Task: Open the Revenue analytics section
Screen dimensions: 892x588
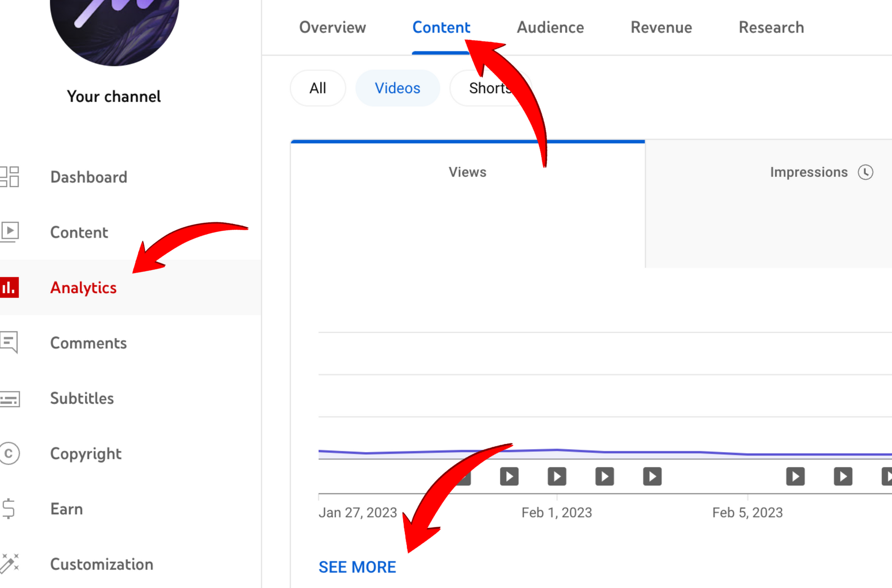Action: click(x=661, y=27)
